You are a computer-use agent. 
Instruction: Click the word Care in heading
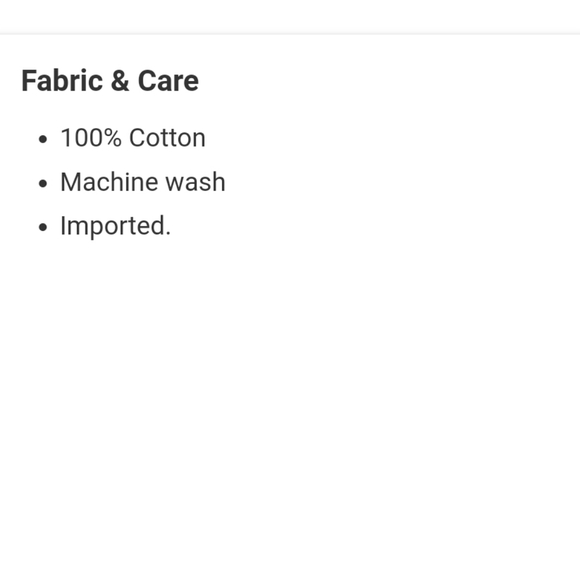[168, 81]
